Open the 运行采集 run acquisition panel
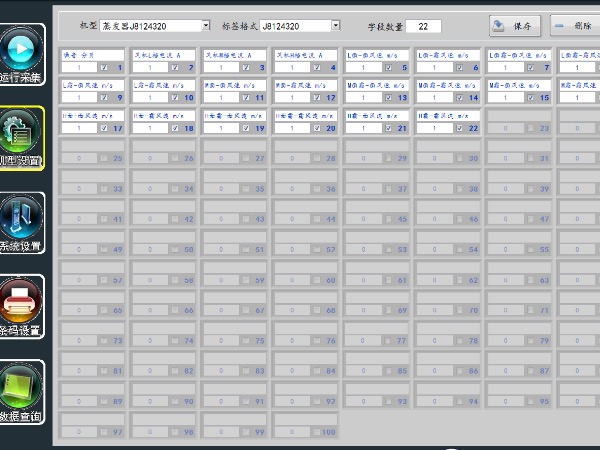 [22, 55]
